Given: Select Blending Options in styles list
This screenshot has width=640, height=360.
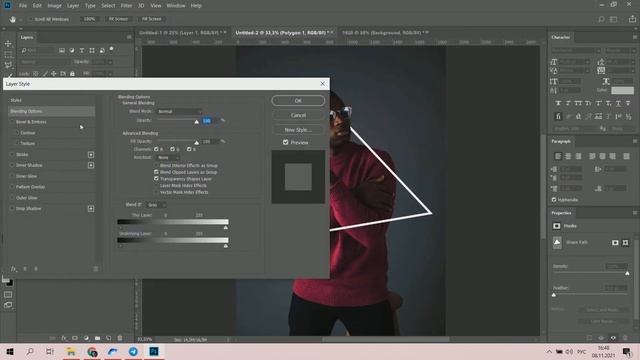Looking at the screenshot, I should 51,111.
